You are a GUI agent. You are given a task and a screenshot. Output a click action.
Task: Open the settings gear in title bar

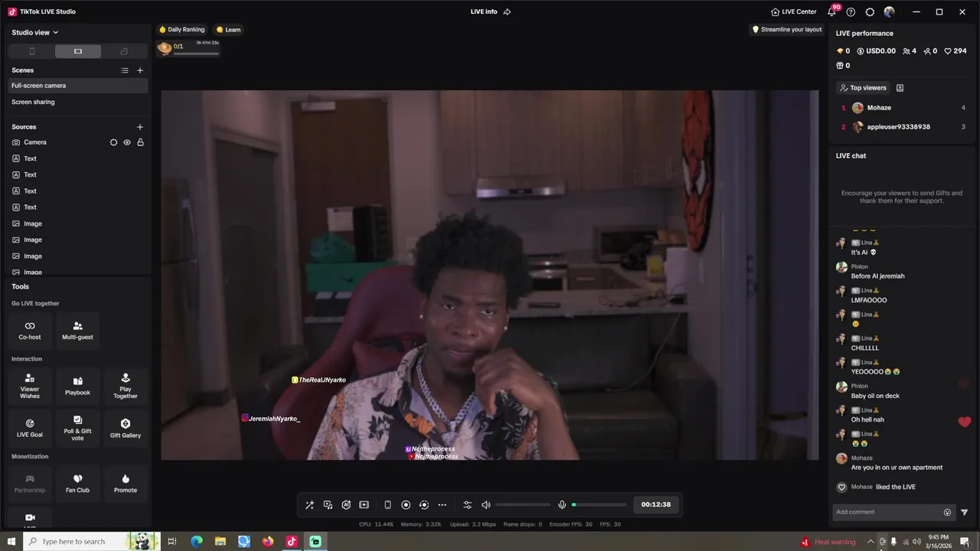(870, 12)
